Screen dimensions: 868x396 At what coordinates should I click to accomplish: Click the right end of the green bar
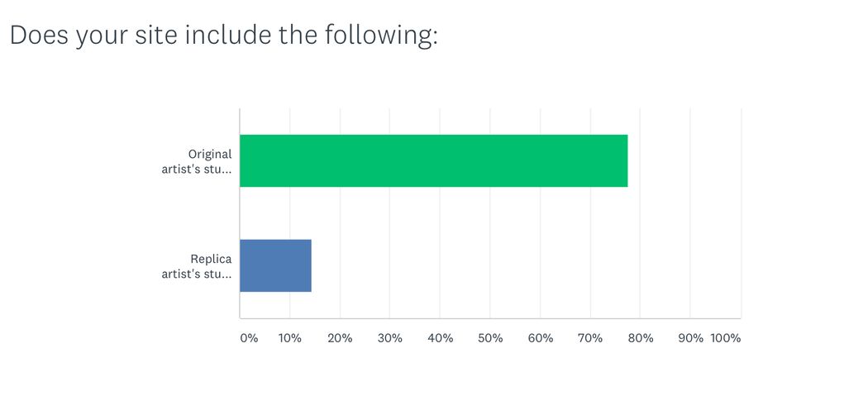click(626, 160)
